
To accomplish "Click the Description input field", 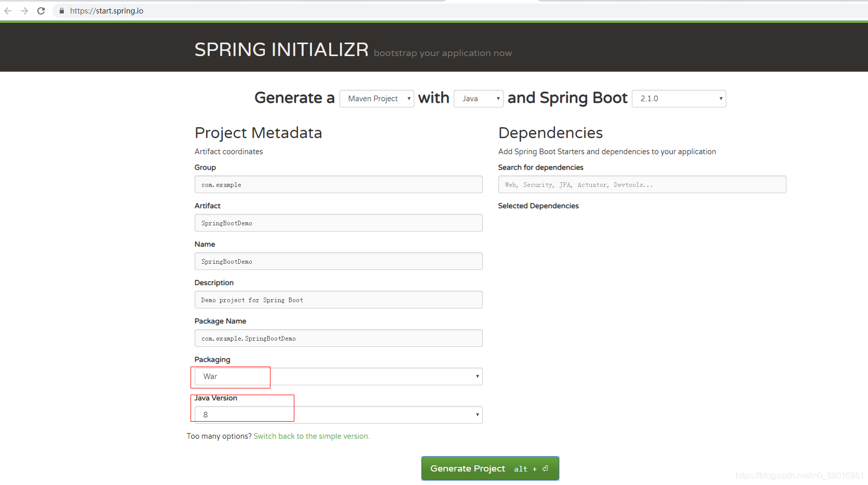I will click(338, 300).
